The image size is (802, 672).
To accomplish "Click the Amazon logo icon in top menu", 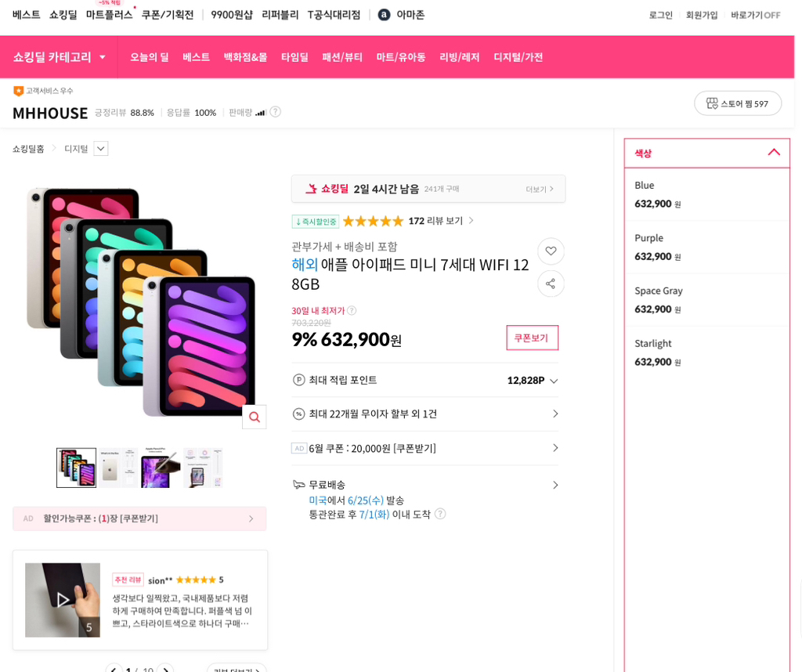I will click(383, 14).
